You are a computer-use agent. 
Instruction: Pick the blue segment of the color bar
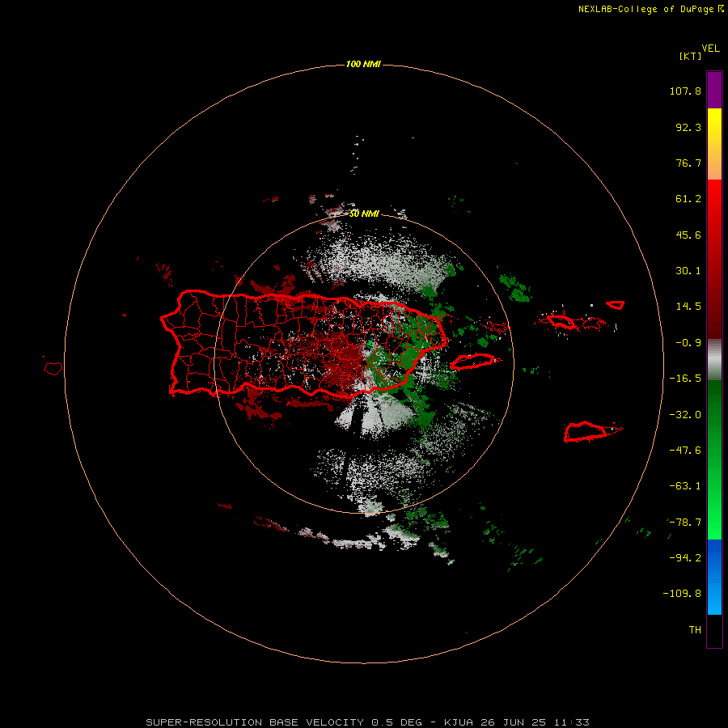714,577
